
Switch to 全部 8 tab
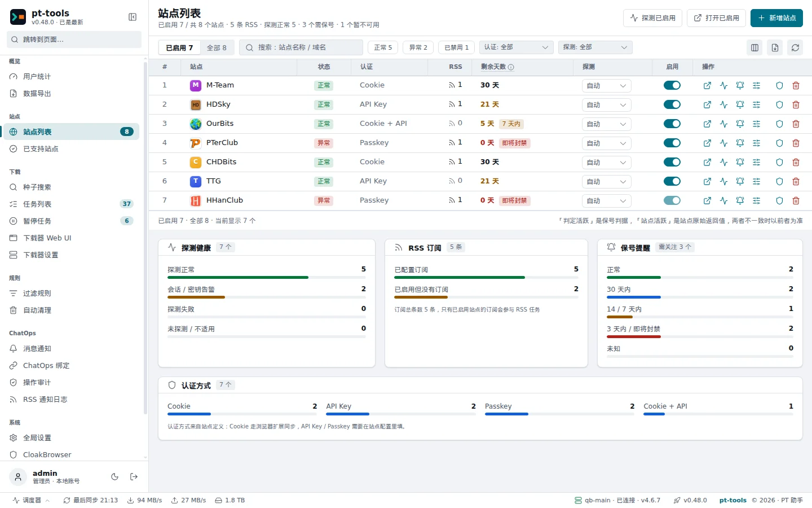[217, 48]
